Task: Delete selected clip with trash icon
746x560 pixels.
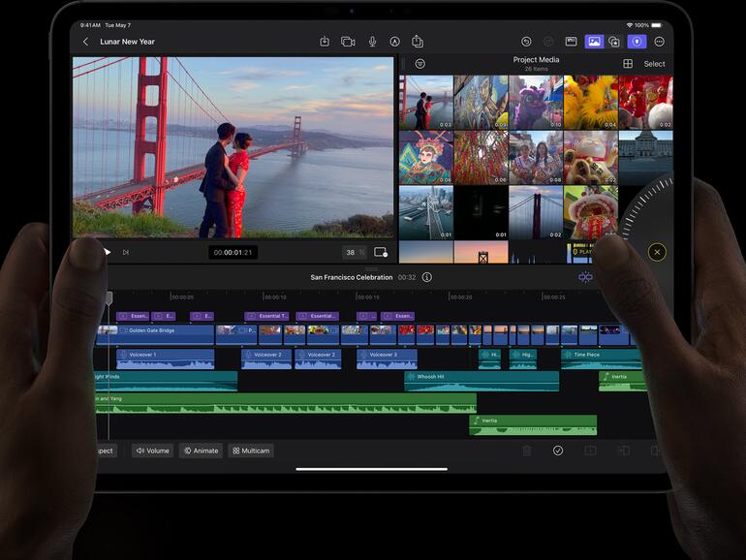Action: 527,451
